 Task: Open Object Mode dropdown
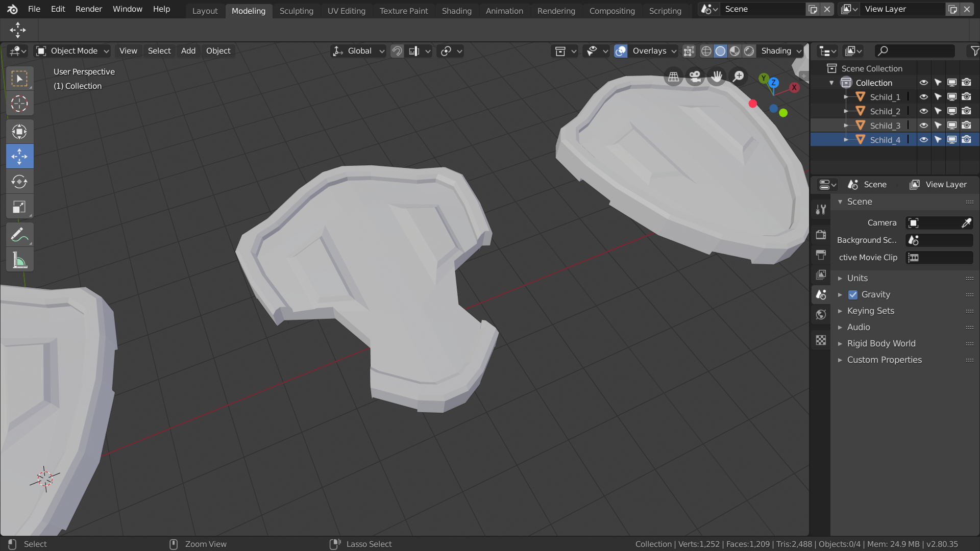click(72, 51)
